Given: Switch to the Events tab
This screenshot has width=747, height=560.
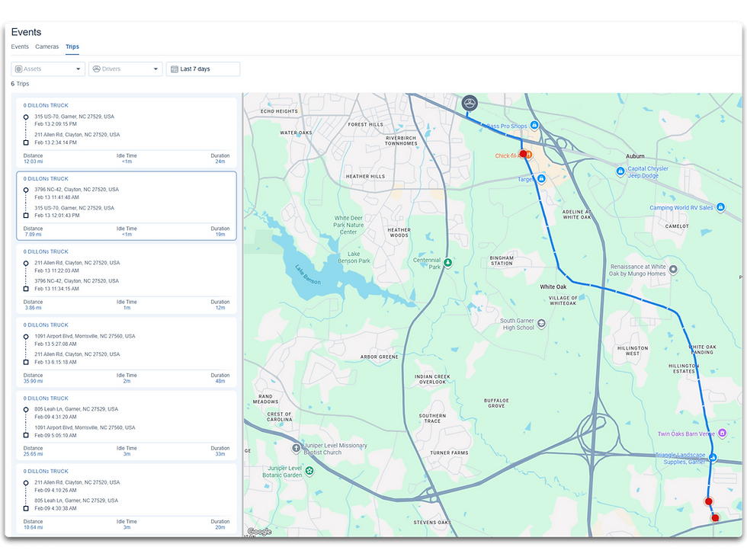Looking at the screenshot, I should click(20, 46).
